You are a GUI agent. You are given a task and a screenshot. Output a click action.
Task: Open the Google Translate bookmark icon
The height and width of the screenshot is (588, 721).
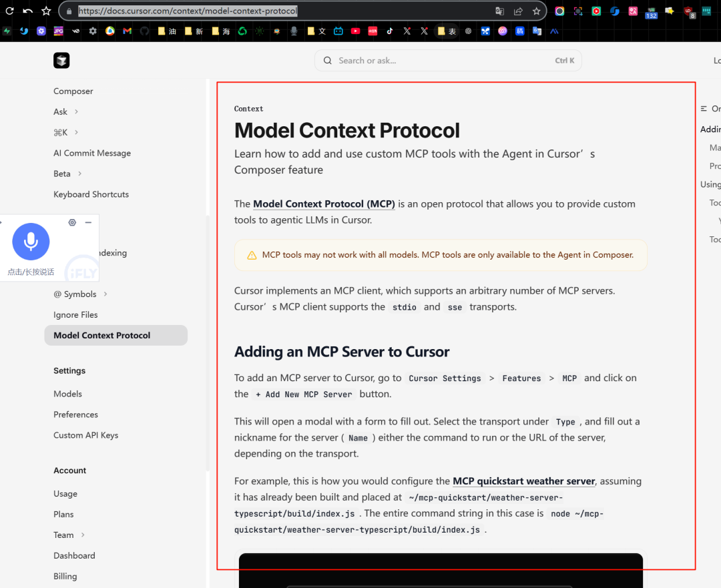pos(537,31)
